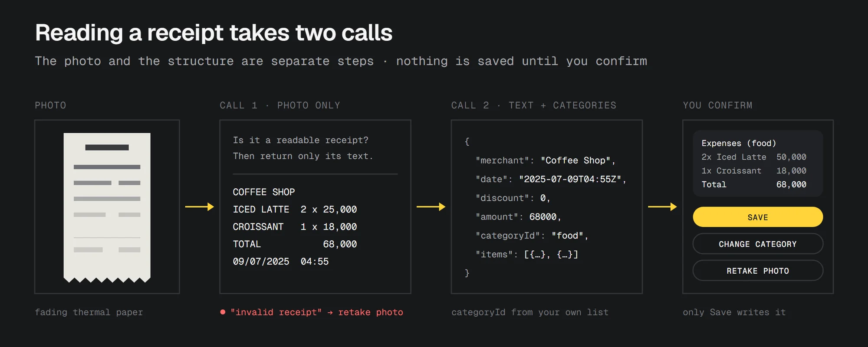Click the line "Is it a readable receipt?"
Viewport: 868px width, 347px height.
[x=301, y=140]
